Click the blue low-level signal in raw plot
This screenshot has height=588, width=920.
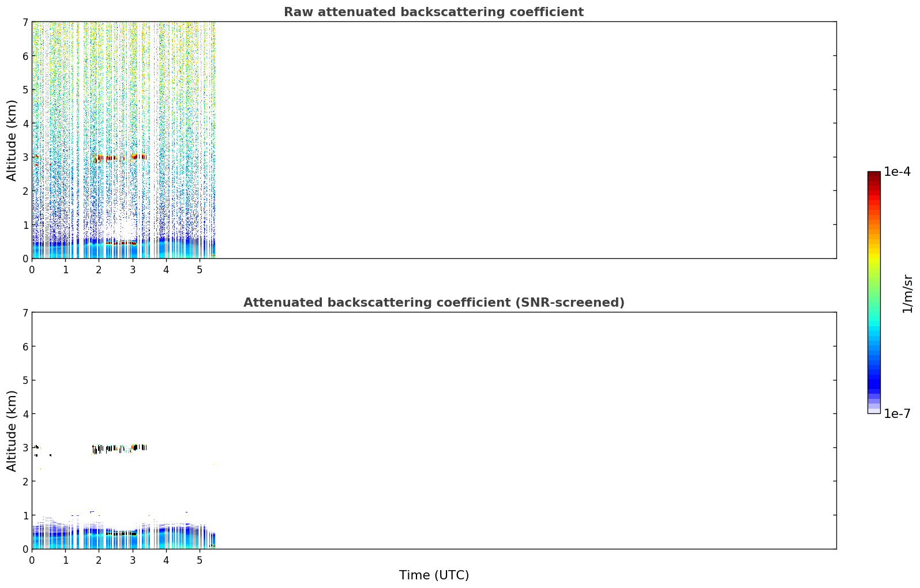click(x=123, y=248)
